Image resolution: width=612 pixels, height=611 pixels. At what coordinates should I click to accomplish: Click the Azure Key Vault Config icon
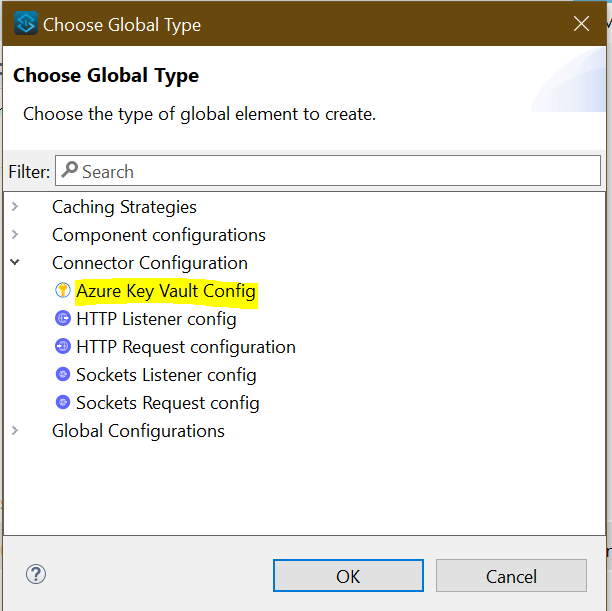coord(63,291)
